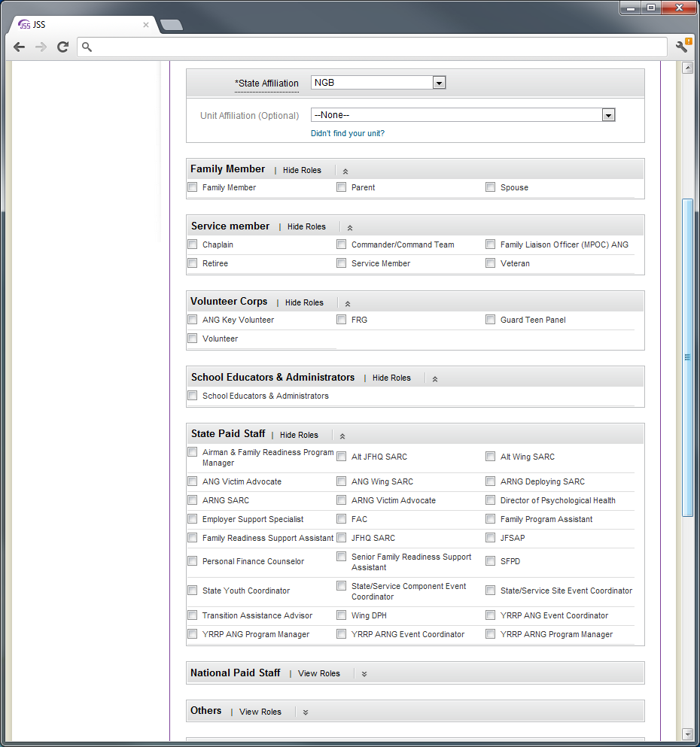700x747 pixels.
Task: Click the vertical scrollbar thumb
Action: [x=687, y=357]
